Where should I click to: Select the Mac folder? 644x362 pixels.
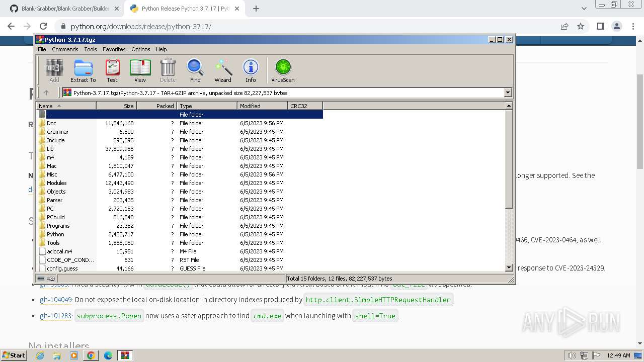(x=180, y=166)
